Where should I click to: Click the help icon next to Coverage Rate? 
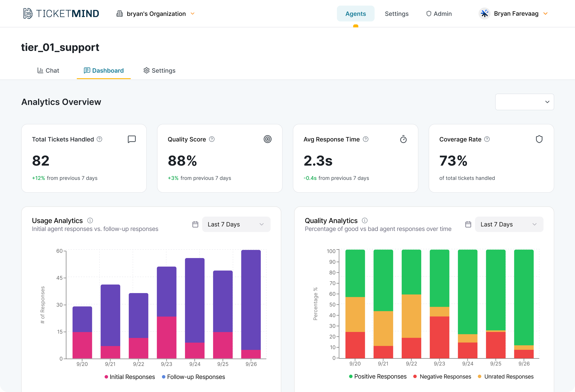tap(487, 139)
